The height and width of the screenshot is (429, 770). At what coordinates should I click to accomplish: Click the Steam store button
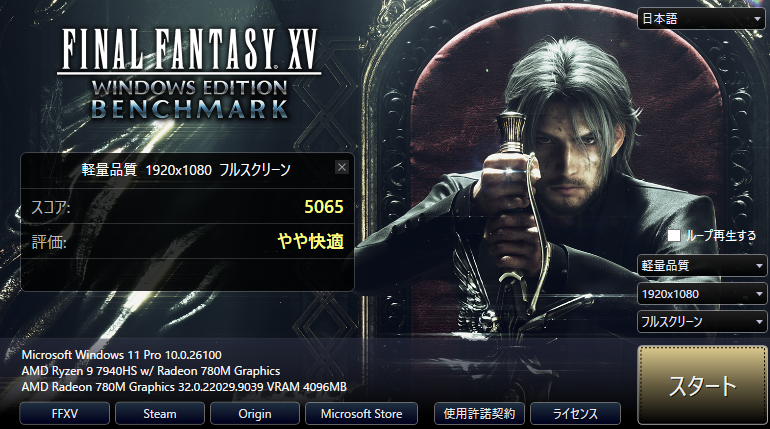pos(160,414)
